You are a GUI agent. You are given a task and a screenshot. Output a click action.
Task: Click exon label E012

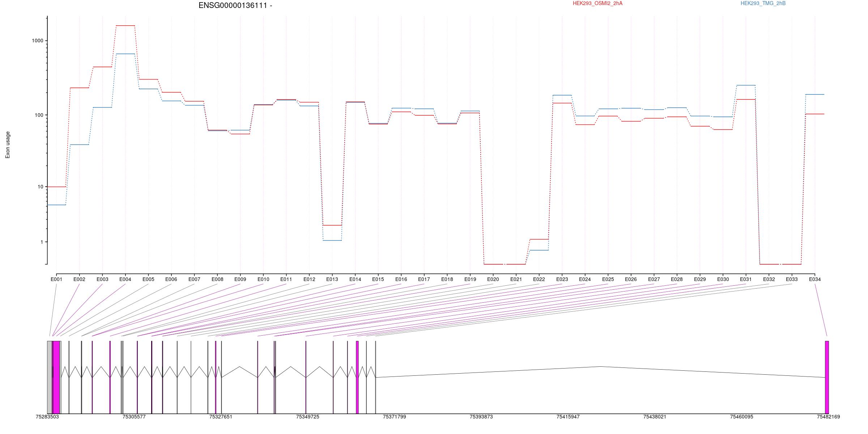tap(309, 279)
